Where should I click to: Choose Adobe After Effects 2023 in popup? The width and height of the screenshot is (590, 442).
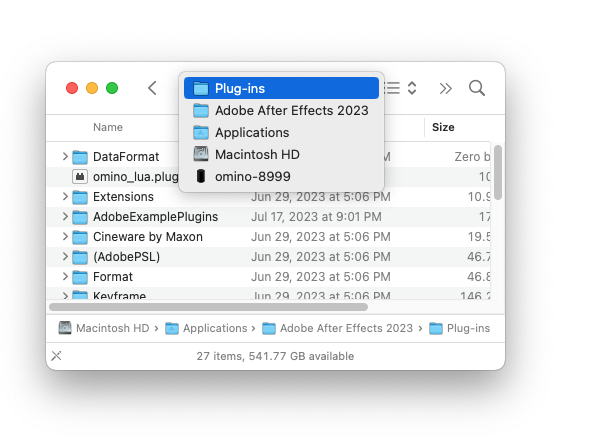[x=281, y=111]
